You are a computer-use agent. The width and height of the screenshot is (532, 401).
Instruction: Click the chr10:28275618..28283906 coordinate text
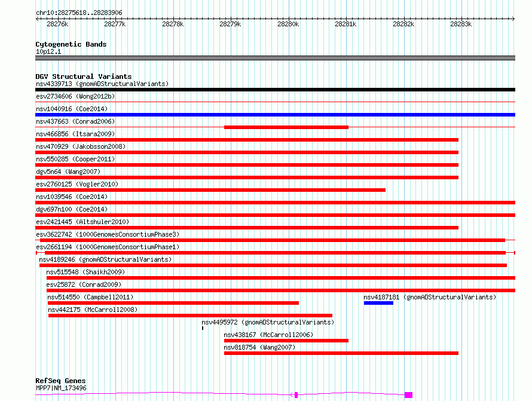coord(79,13)
